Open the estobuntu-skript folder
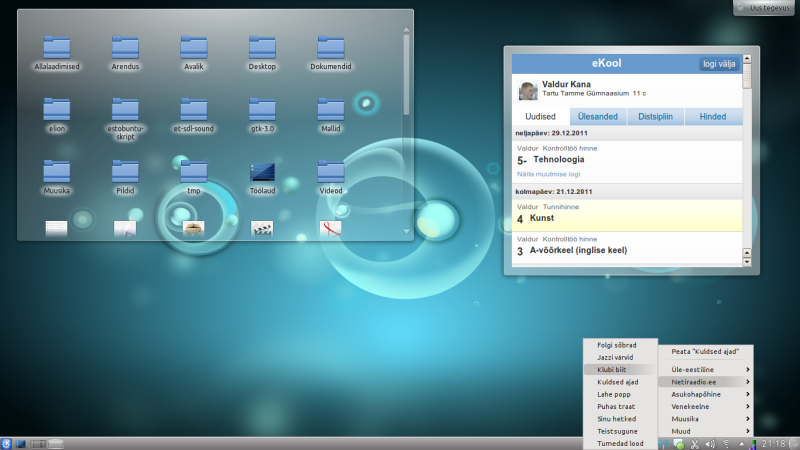The image size is (800, 450). [x=125, y=119]
